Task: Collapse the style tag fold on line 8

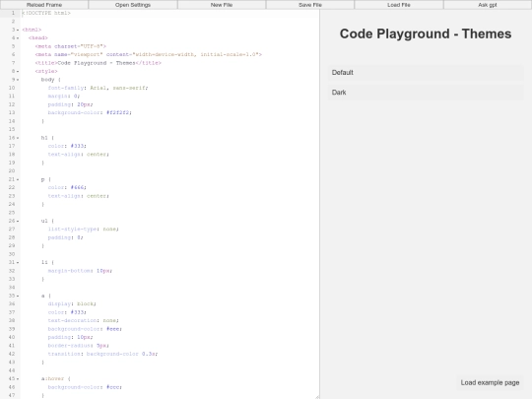Action: [18, 71]
